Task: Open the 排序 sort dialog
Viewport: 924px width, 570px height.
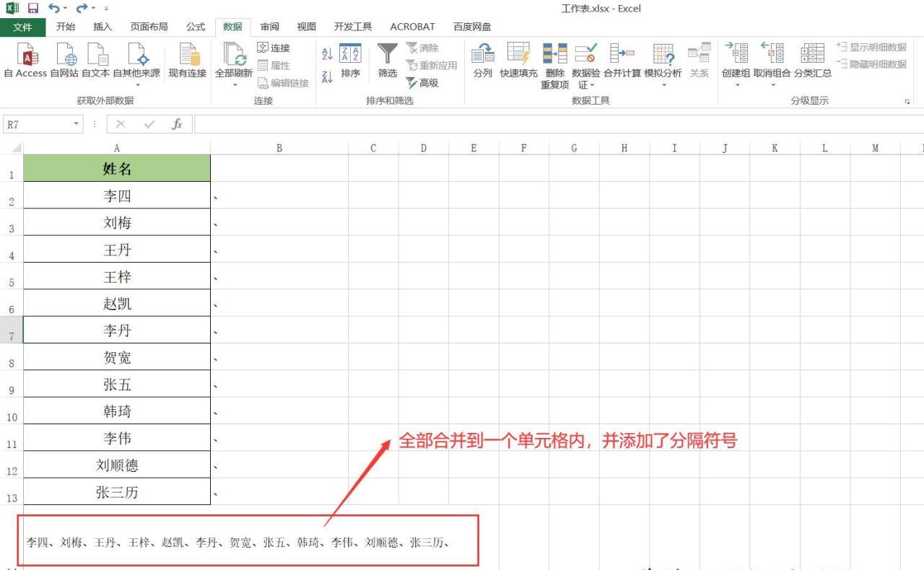Action: coord(350,61)
